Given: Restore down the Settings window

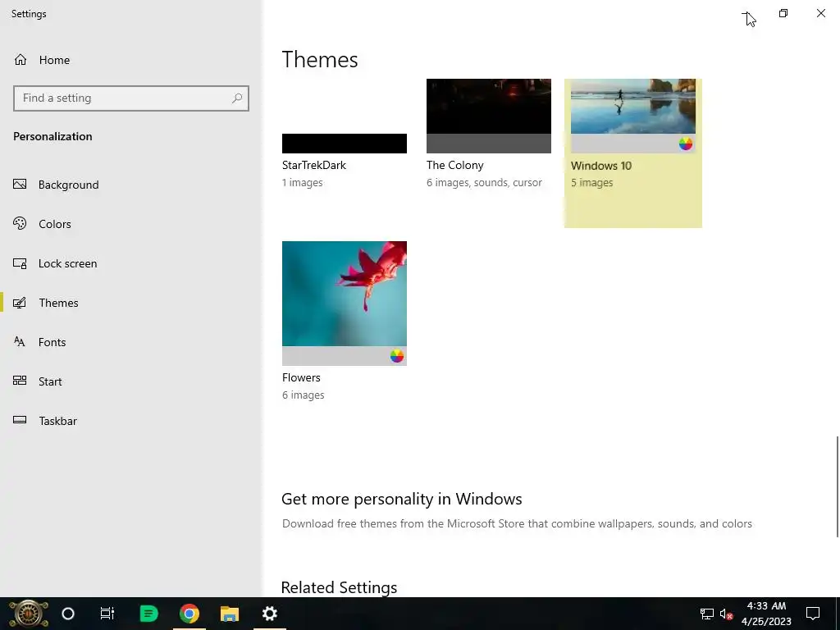Looking at the screenshot, I should [783, 13].
